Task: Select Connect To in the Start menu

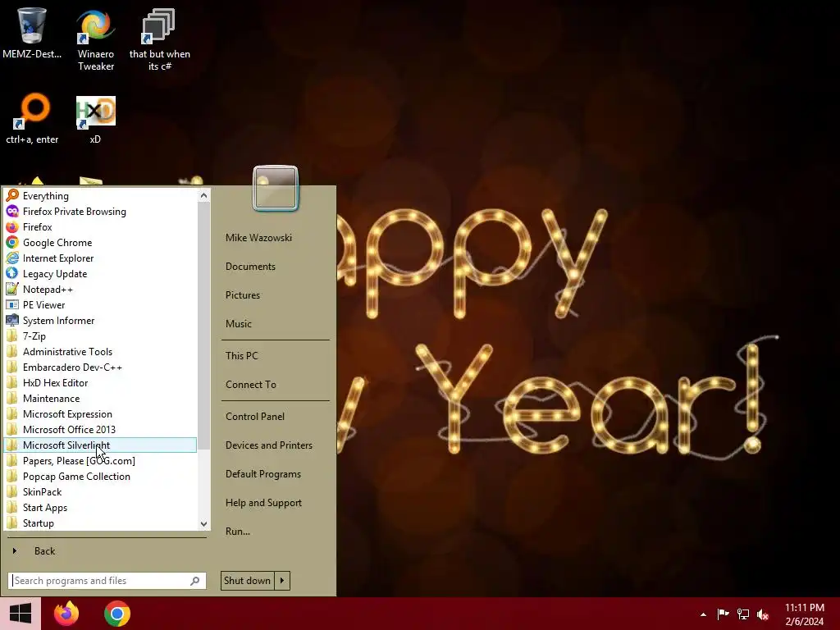Action: click(251, 384)
